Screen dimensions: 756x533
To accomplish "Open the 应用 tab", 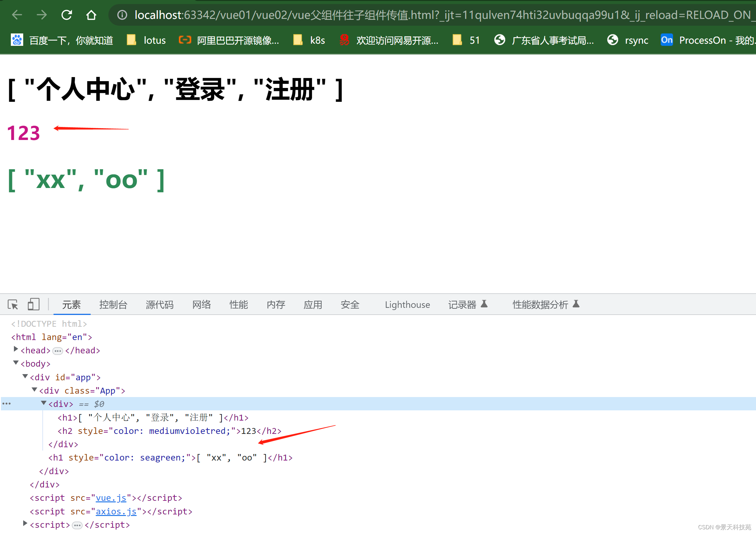I will (313, 304).
